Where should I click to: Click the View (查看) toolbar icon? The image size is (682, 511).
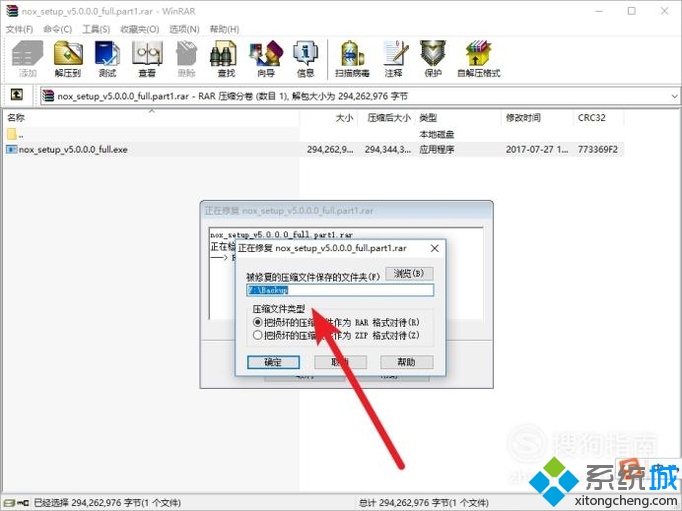click(x=147, y=59)
